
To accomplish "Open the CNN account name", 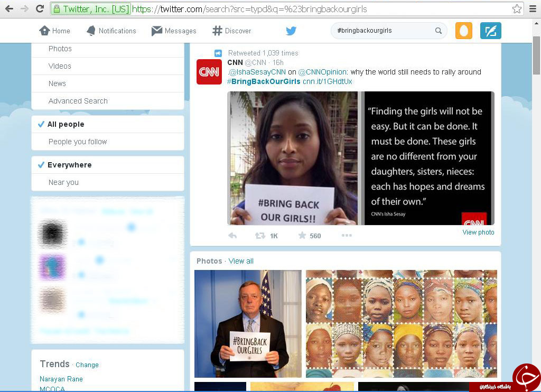I will click(235, 62).
